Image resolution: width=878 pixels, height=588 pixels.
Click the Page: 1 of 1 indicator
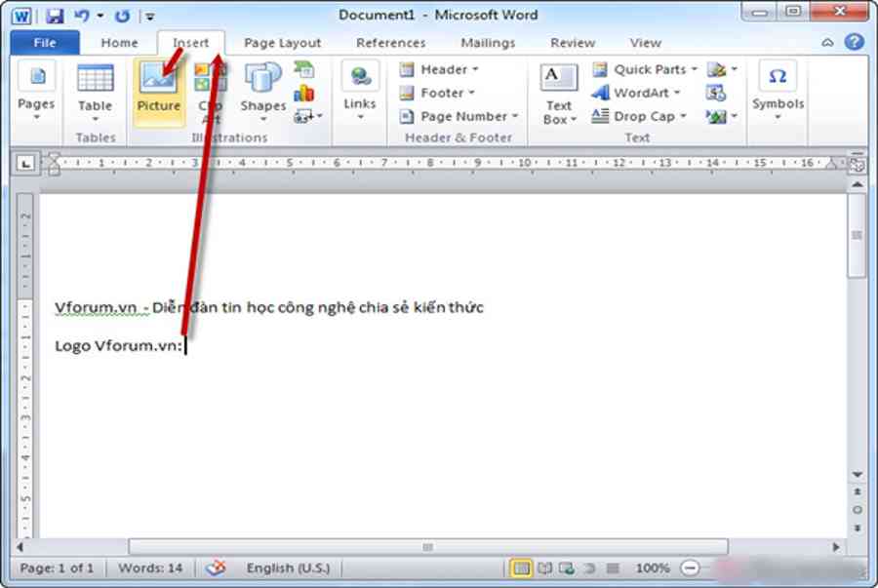pos(57,568)
